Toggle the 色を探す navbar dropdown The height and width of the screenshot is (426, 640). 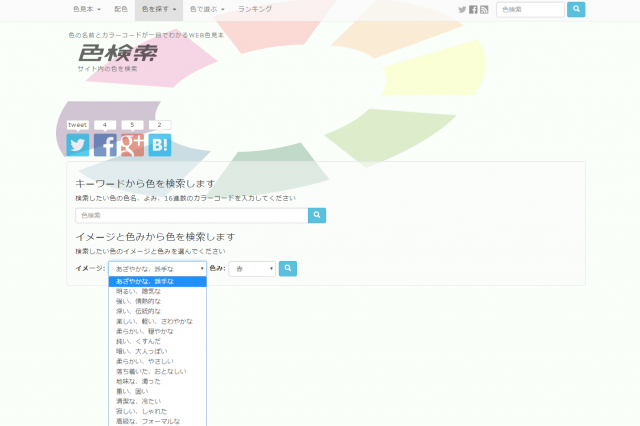[160, 9]
